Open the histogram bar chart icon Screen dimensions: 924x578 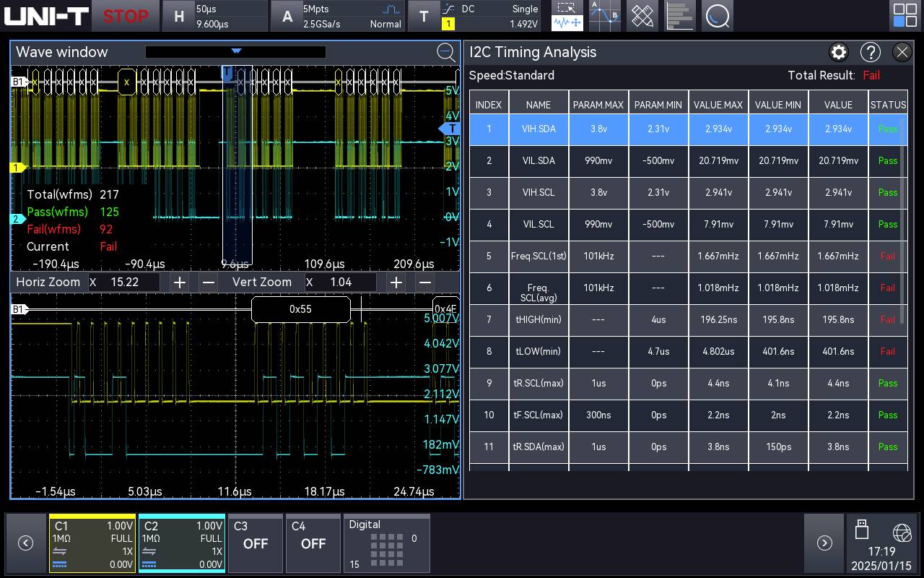[x=679, y=16]
